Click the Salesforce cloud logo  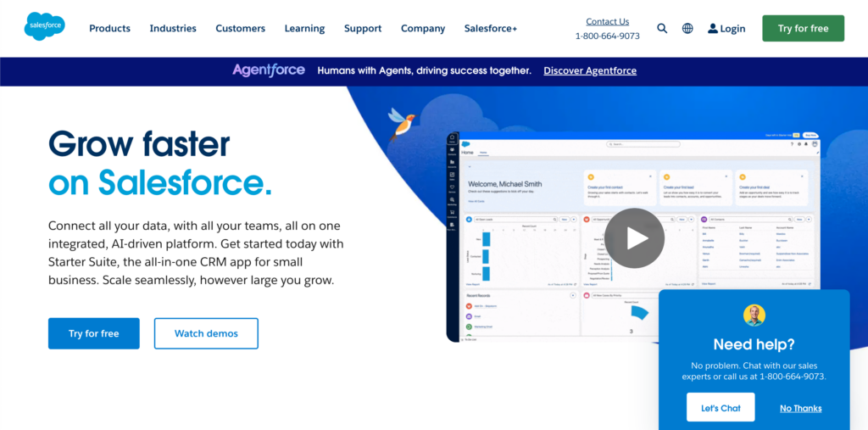click(45, 27)
